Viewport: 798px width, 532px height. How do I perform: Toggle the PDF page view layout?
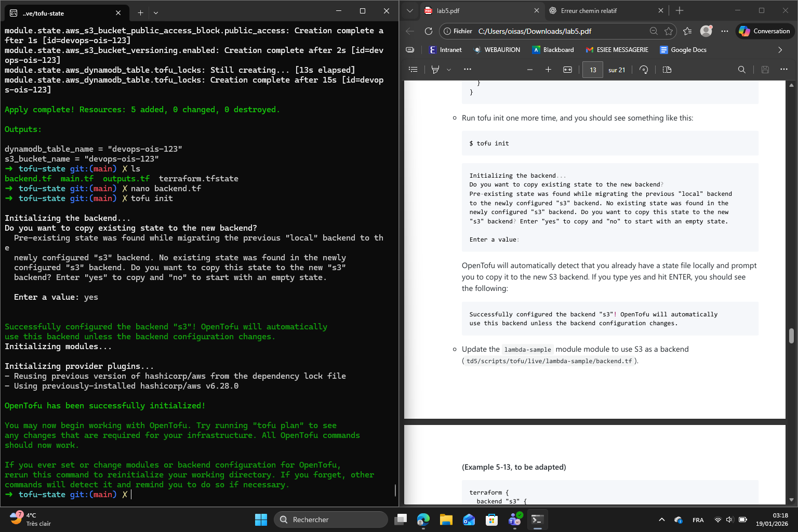(x=667, y=70)
